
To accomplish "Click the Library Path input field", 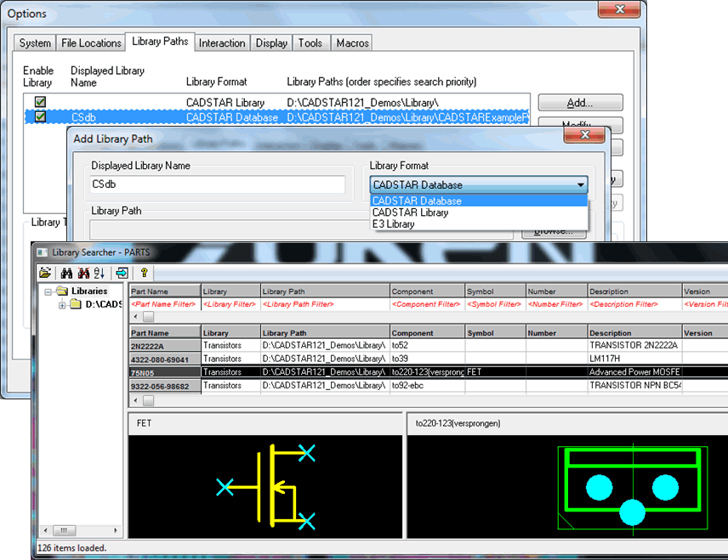I will pyautogui.click(x=301, y=229).
